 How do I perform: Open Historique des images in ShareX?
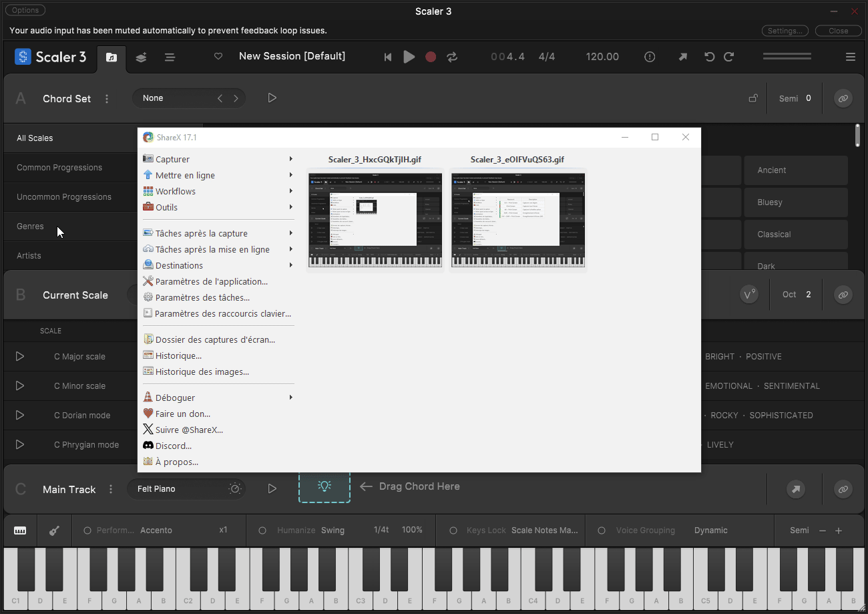(x=218, y=371)
